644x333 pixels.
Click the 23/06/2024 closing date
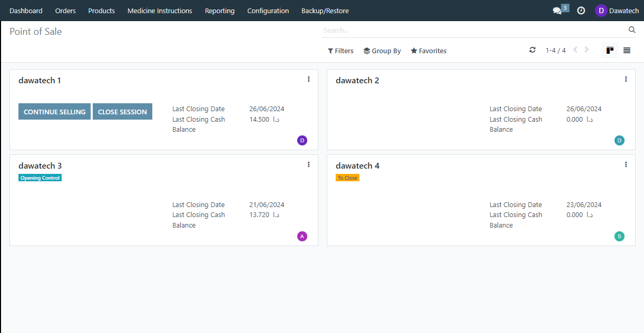584,204
